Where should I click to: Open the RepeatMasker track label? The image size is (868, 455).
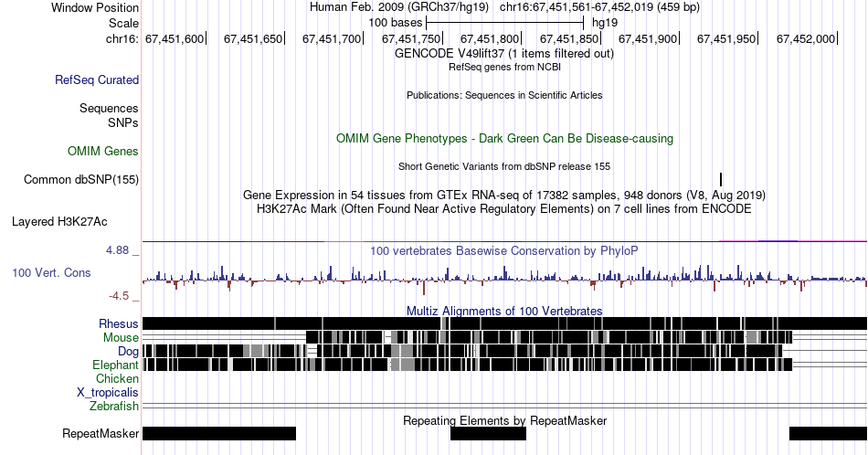(101, 433)
